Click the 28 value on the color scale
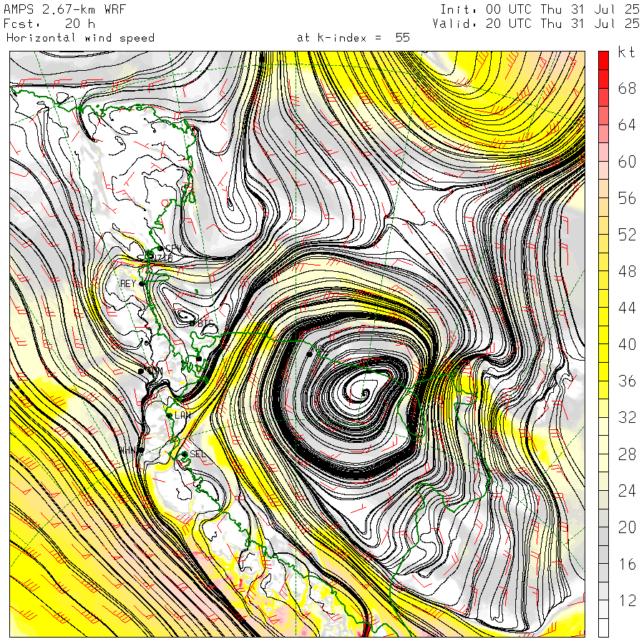 coord(627,454)
